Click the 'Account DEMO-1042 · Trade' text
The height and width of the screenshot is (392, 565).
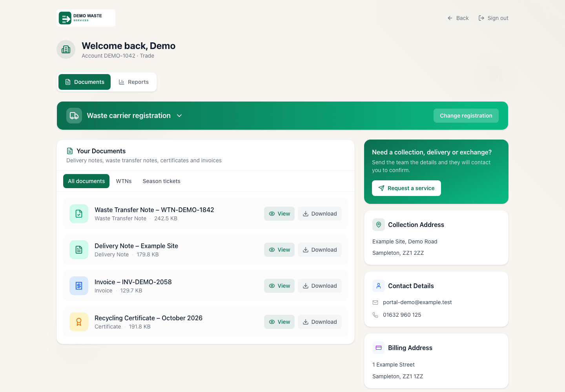click(x=118, y=56)
